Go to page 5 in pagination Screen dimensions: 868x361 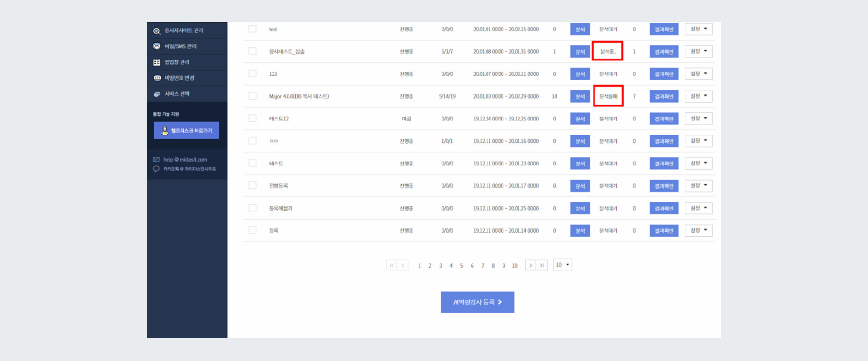coord(461,266)
